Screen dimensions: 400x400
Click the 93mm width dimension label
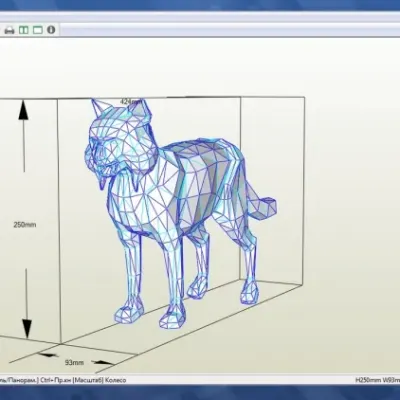[74, 362]
